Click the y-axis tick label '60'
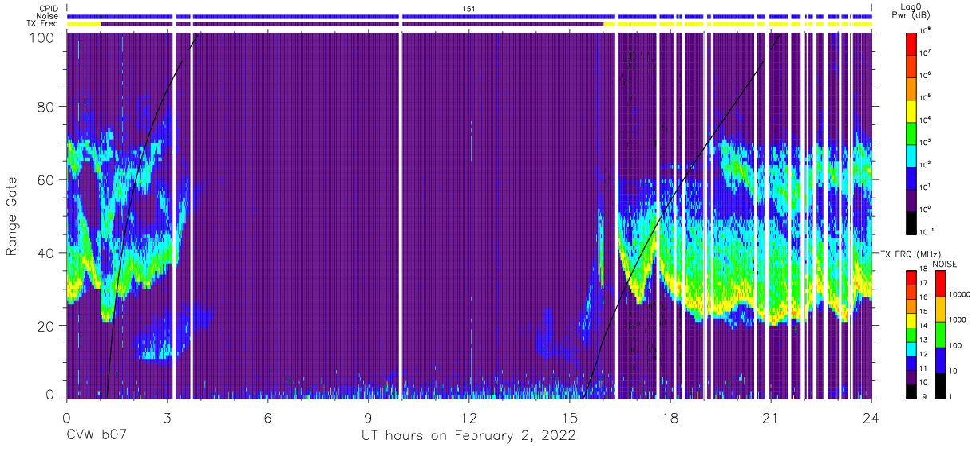The height and width of the screenshot is (452, 980). coord(46,180)
